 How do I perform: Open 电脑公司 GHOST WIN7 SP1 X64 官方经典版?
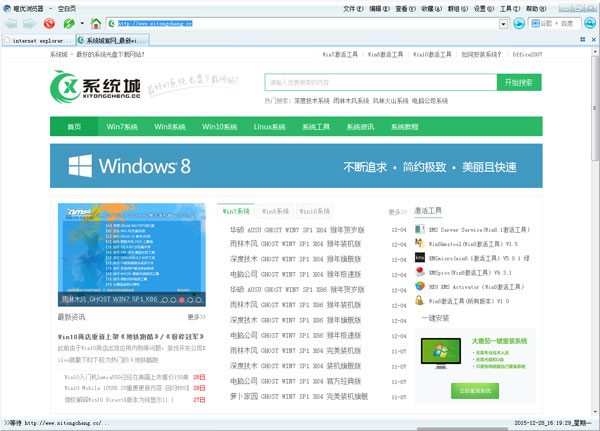295,381
